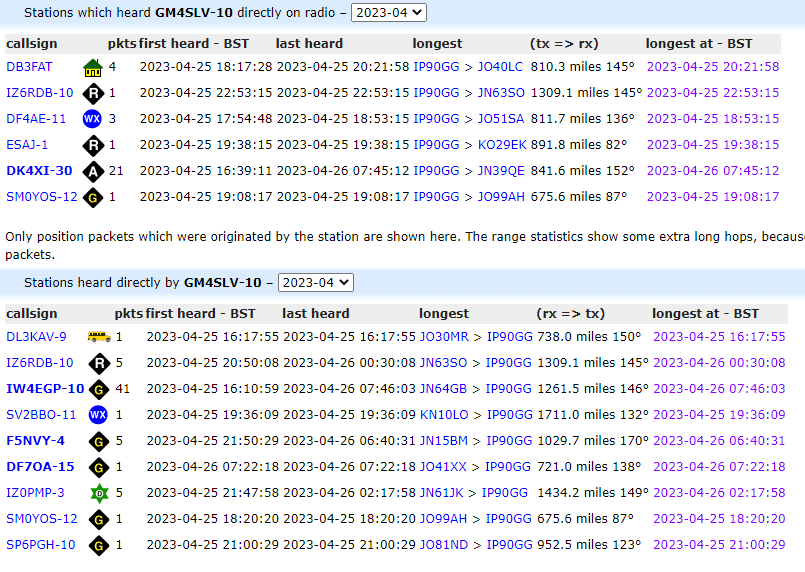Viewport: 805px width, 572px height.
Task: Click the G diamond icon next to F5NVY-4
Action: pyautogui.click(x=98, y=441)
